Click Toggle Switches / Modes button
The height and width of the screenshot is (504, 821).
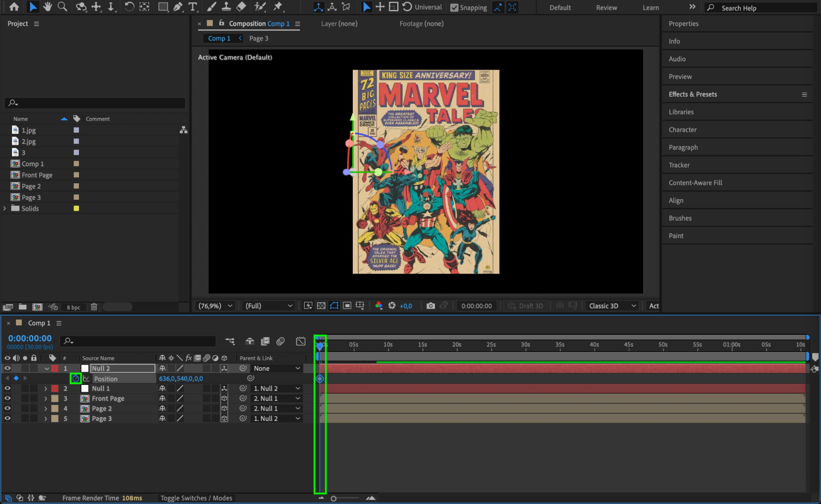tap(196, 498)
